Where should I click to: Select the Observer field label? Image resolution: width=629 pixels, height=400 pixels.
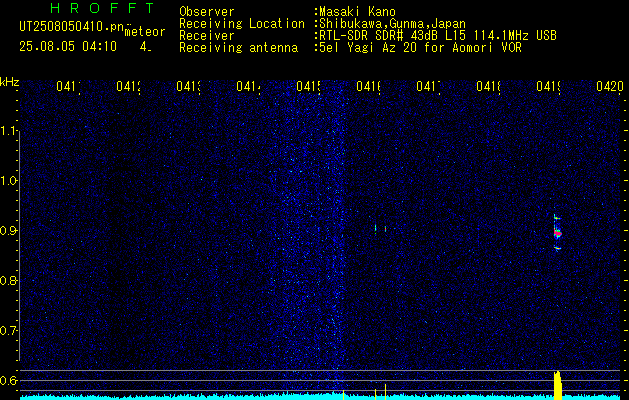(207, 12)
